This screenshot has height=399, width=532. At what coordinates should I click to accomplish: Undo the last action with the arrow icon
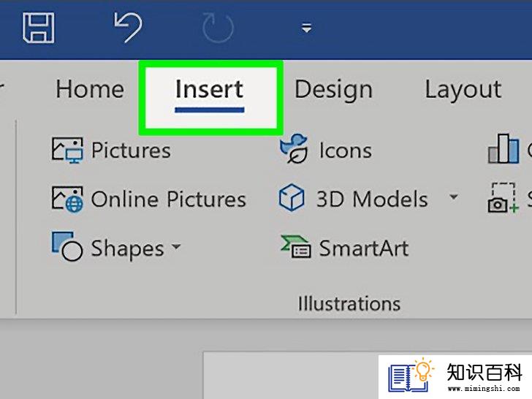[x=129, y=27]
